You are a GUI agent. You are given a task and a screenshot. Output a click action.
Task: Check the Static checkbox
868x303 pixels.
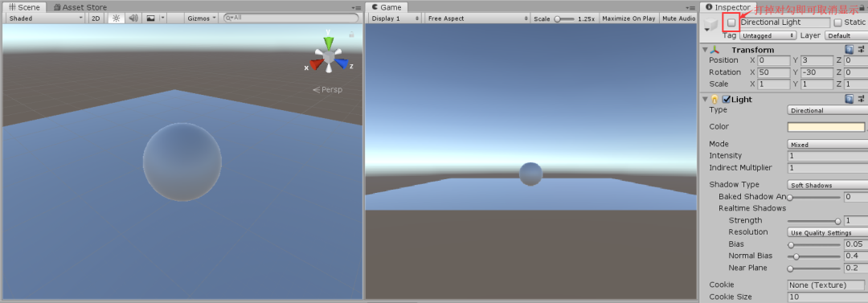(x=837, y=23)
